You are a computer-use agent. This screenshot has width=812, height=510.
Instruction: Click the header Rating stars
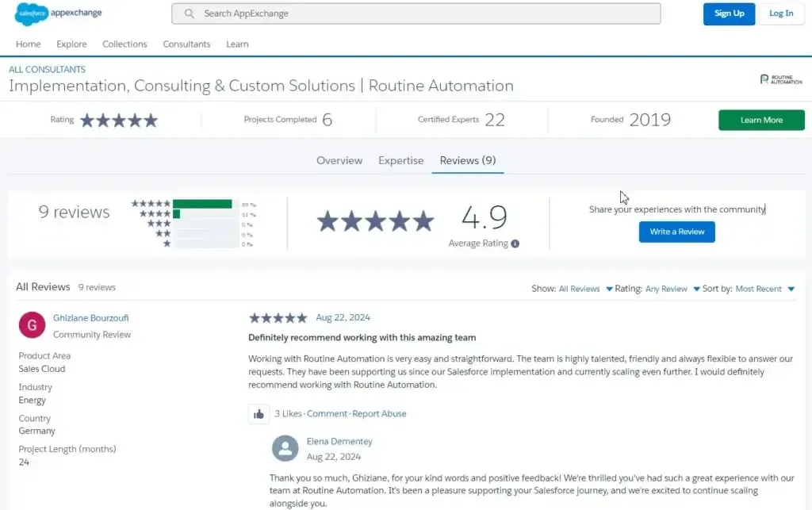(119, 120)
